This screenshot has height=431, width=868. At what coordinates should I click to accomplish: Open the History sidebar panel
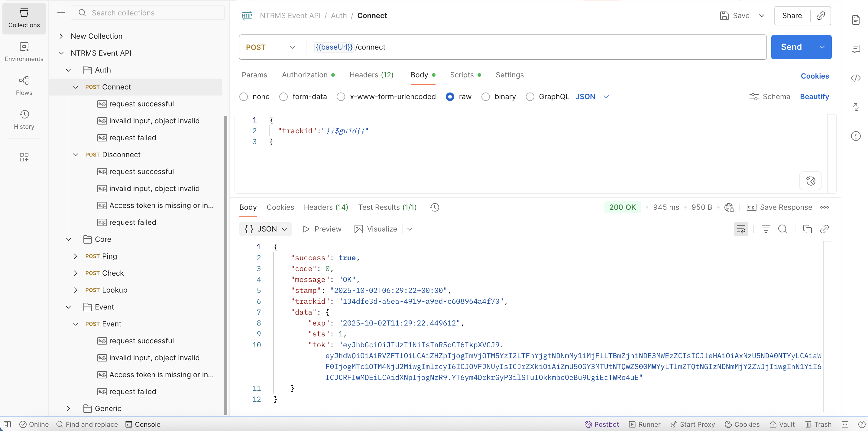[x=24, y=119]
